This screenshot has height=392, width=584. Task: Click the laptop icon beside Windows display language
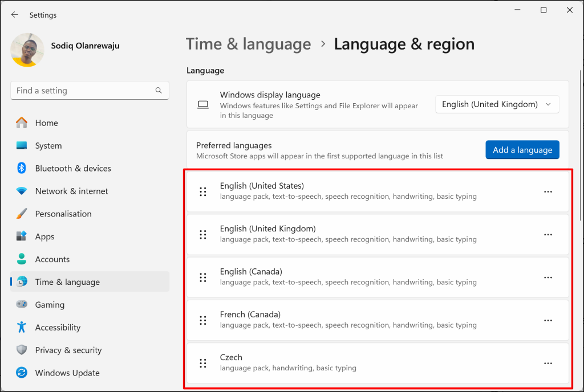coord(203,104)
